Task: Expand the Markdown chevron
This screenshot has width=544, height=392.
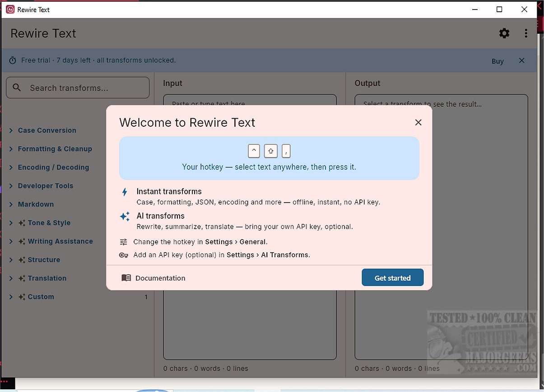Action: tap(11, 204)
